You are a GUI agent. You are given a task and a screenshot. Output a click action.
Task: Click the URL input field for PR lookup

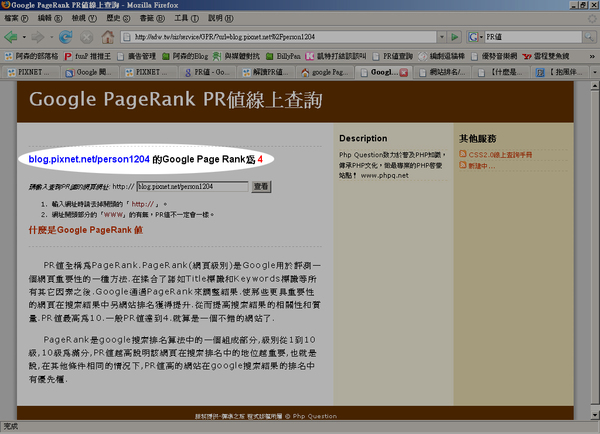[x=192, y=187]
